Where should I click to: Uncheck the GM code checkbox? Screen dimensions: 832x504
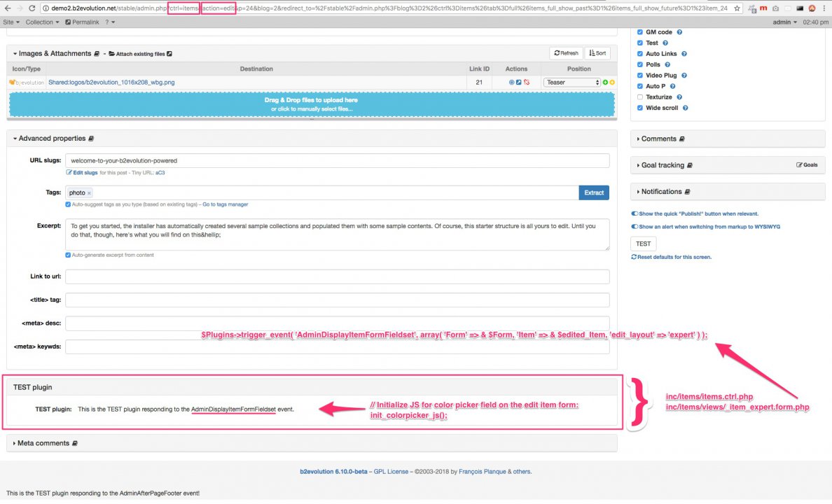point(640,32)
